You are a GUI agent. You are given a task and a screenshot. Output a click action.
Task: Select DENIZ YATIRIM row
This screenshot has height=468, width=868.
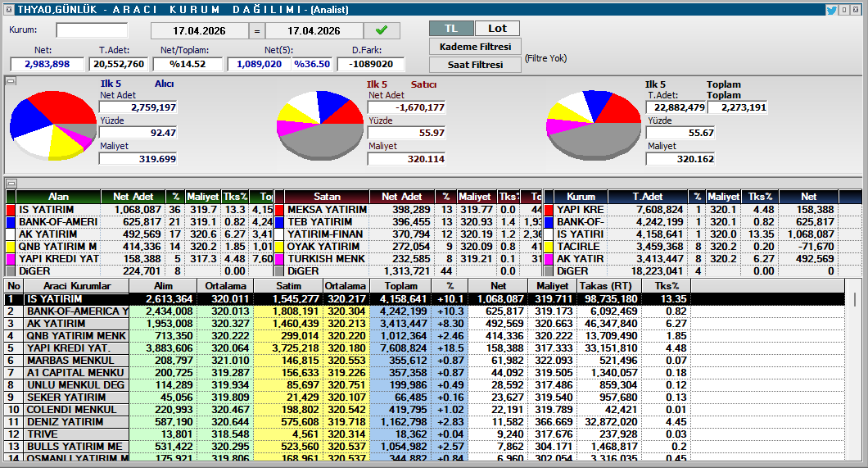point(425,421)
